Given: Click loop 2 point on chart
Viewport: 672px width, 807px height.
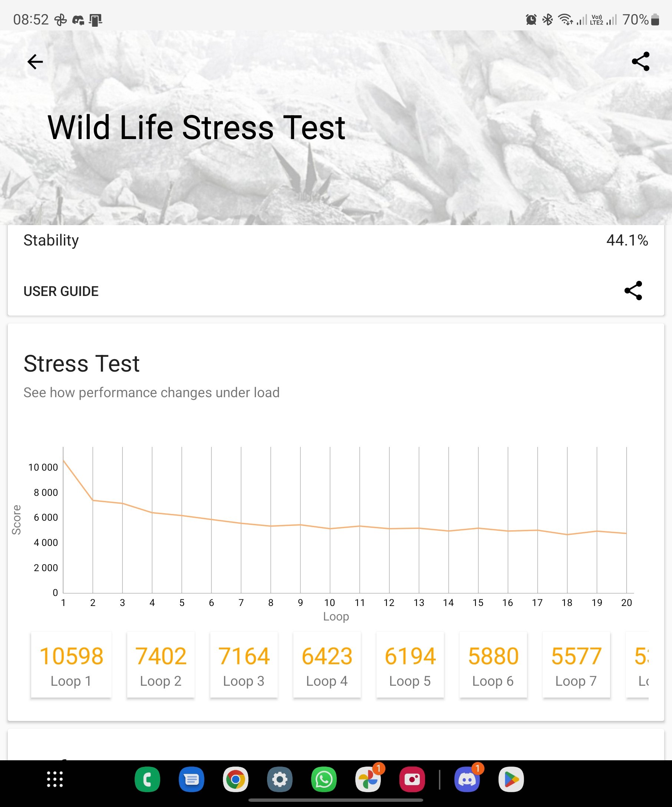Looking at the screenshot, I should tap(93, 500).
